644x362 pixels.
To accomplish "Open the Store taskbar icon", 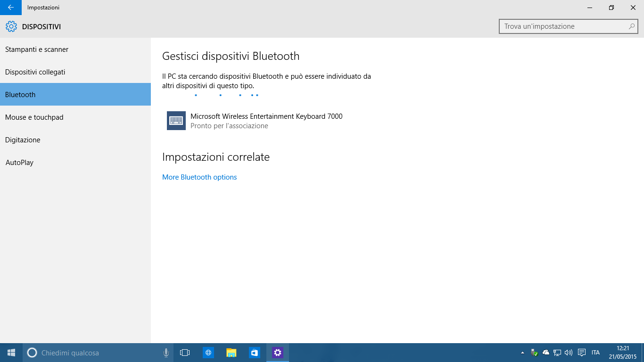I will pyautogui.click(x=255, y=353).
